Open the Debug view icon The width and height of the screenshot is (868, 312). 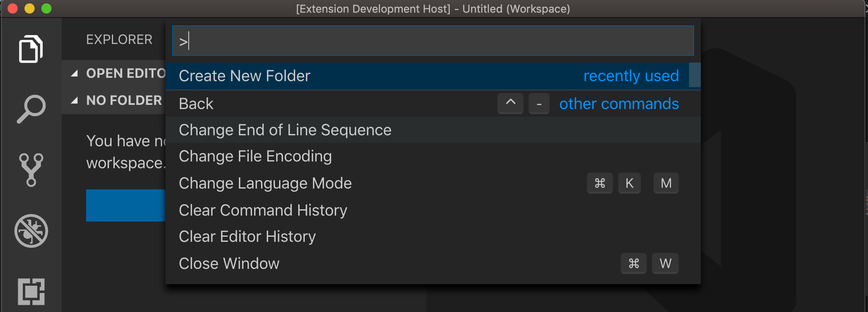coord(31,231)
